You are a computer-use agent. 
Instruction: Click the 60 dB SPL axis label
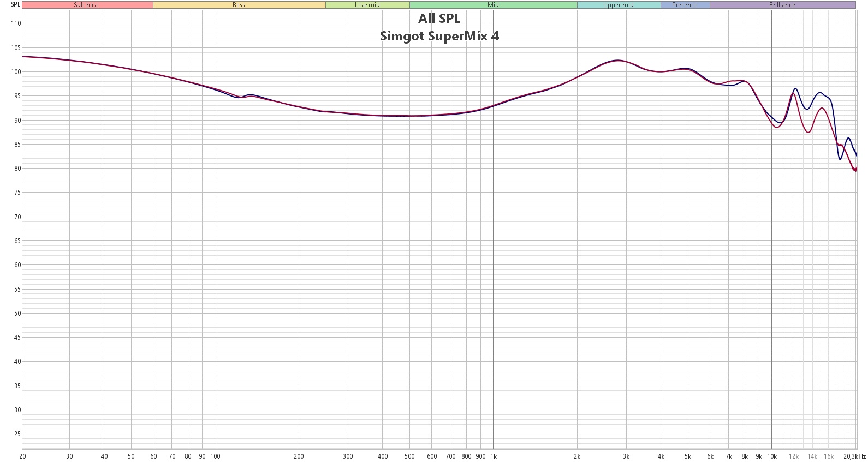pyautogui.click(x=17, y=265)
